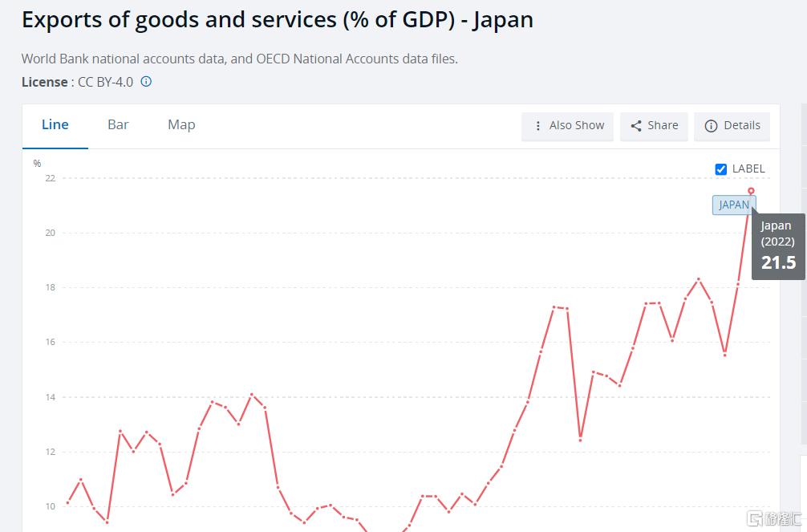This screenshot has height=532, width=807.
Task: Click the low point near 15.5 before final rise
Action: [x=724, y=355]
